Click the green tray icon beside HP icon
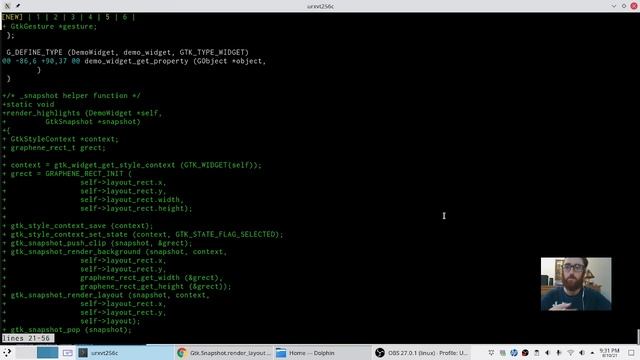This screenshot has height=360, width=640. tap(503, 353)
